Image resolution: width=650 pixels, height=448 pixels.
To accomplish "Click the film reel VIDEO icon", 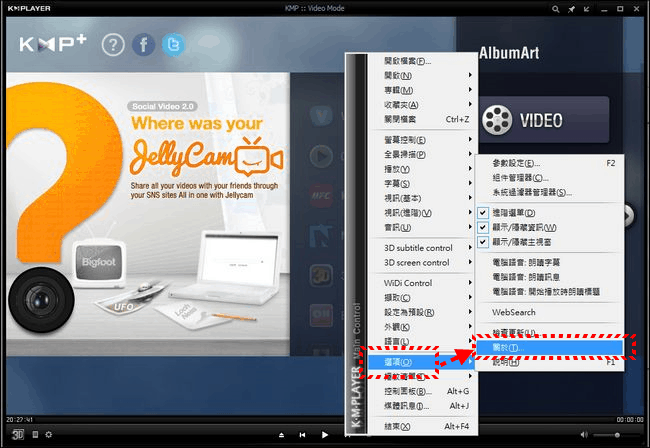I will point(497,120).
